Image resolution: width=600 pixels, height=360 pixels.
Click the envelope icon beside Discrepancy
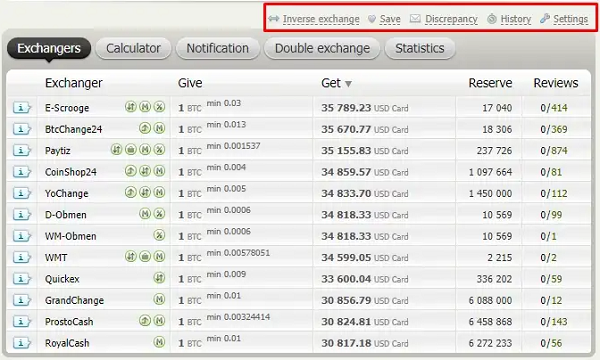(x=415, y=18)
